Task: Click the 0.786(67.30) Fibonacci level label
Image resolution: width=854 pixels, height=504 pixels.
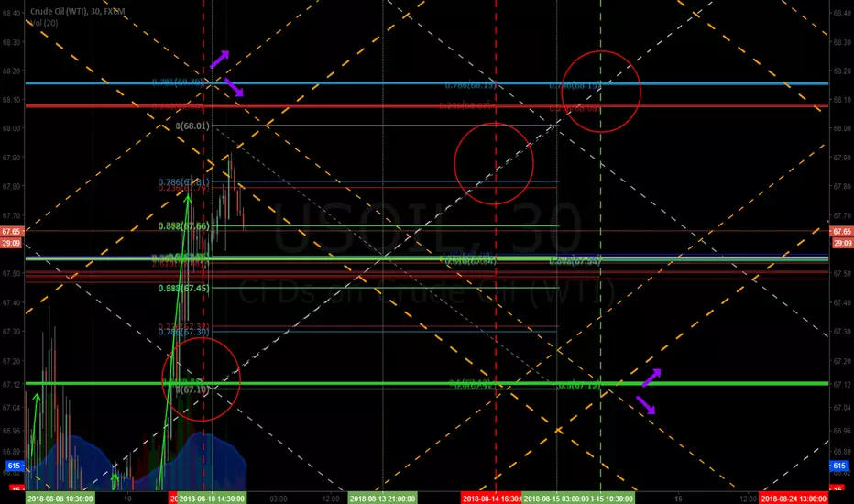Action: coord(183,332)
